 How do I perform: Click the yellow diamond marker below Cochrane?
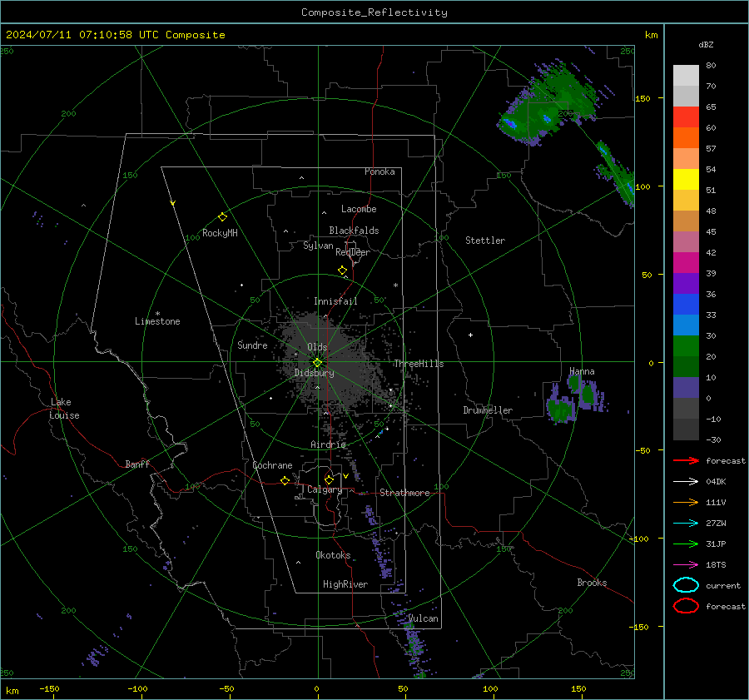[x=285, y=480]
